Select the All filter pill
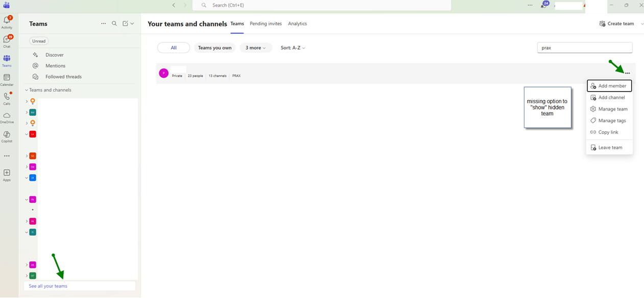 tap(174, 48)
